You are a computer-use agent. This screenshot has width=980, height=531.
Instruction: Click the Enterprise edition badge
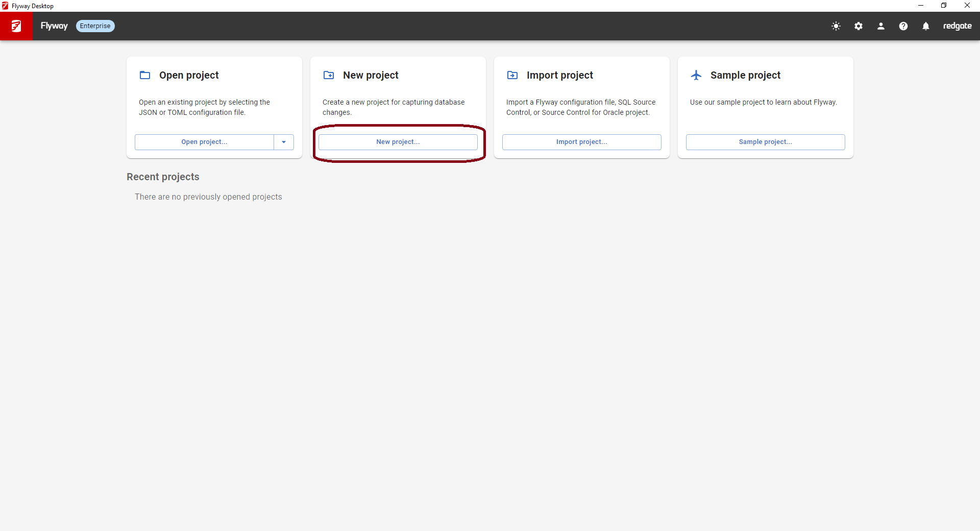[x=95, y=26]
